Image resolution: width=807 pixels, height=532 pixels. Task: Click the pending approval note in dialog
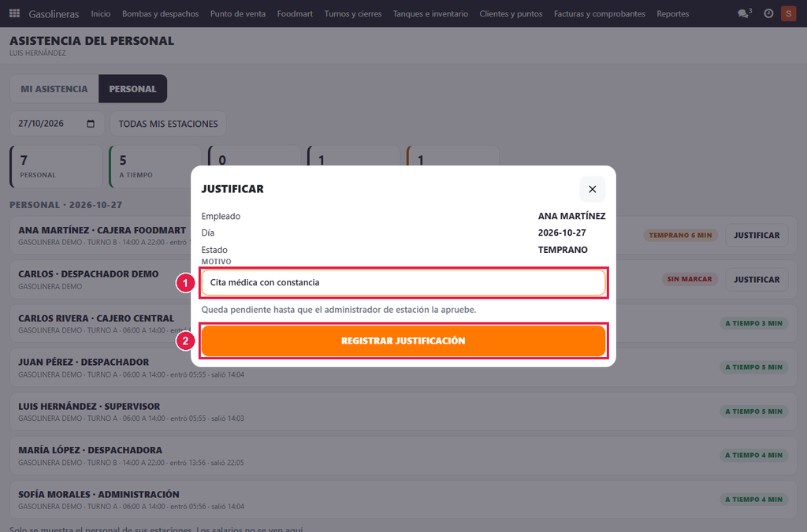click(x=339, y=310)
